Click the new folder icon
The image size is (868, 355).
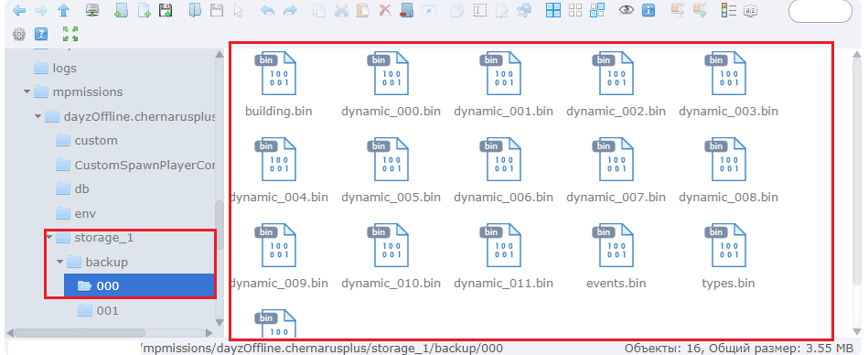coord(121,11)
